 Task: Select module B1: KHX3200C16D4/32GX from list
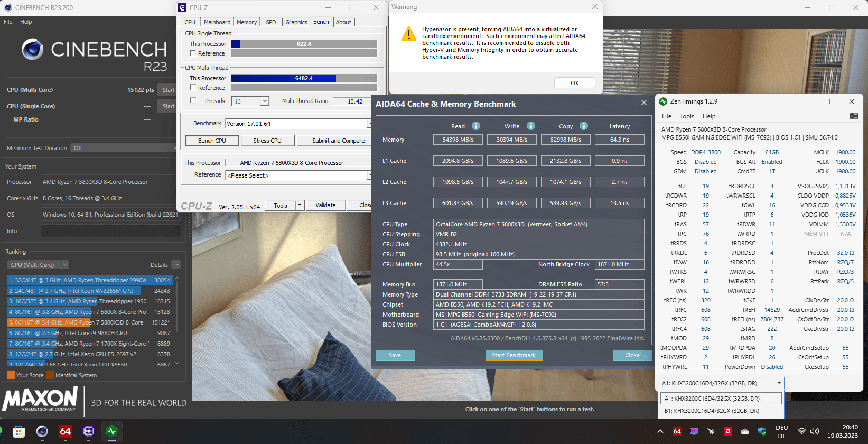pyautogui.click(x=722, y=411)
